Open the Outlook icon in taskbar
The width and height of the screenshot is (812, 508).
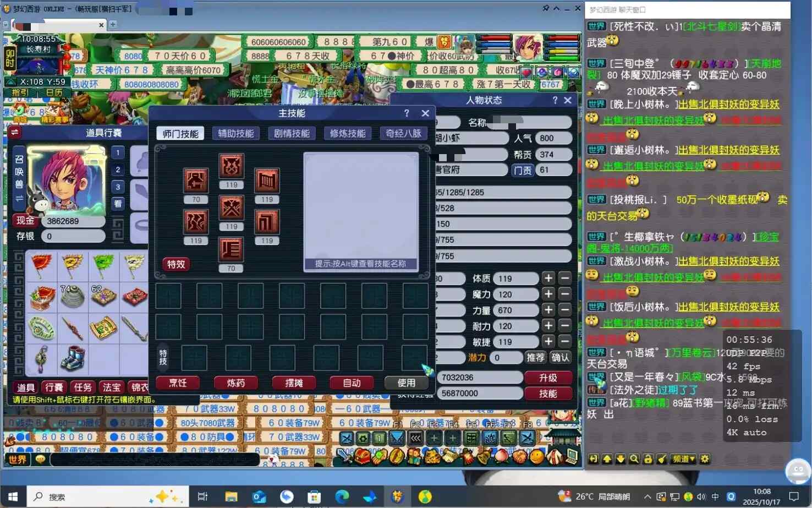[x=259, y=496]
